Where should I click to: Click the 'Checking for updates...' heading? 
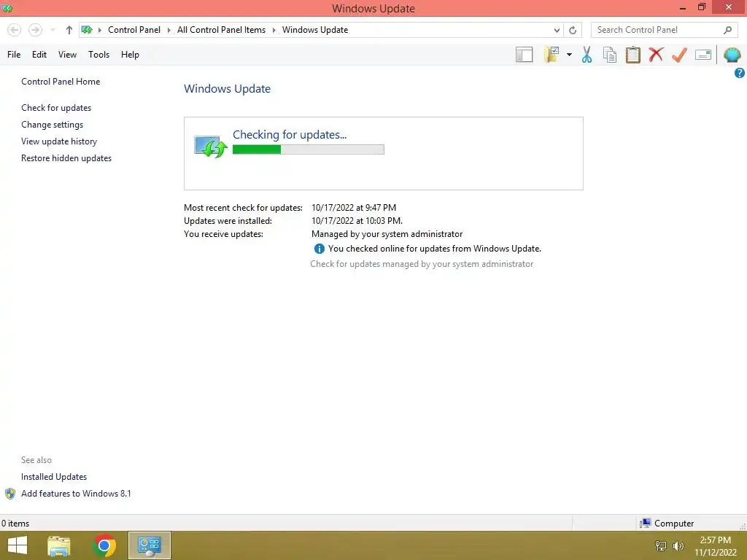click(x=290, y=135)
